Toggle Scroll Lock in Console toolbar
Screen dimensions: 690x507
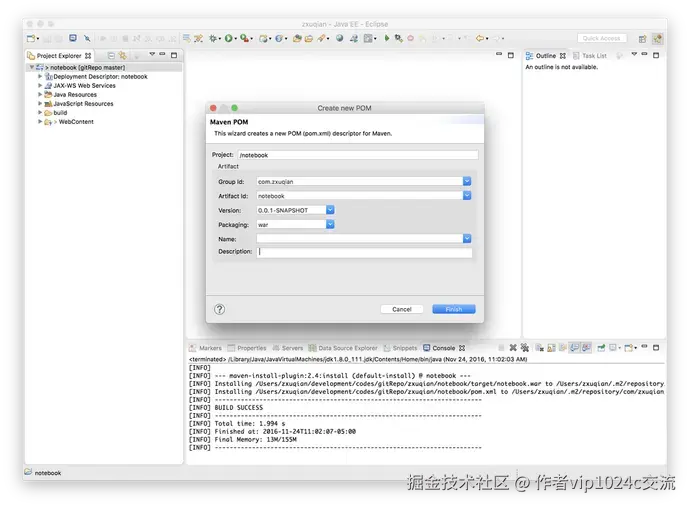point(551,348)
